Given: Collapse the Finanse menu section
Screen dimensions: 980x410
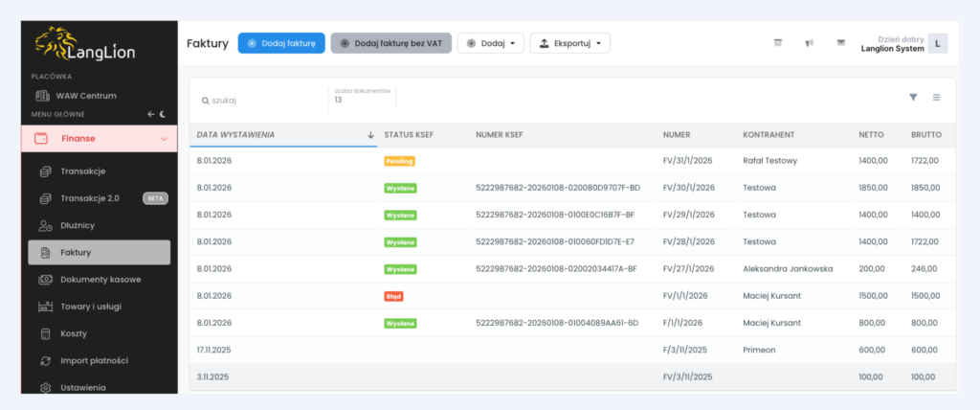Looking at the screenshot, I should click(164, 139).
